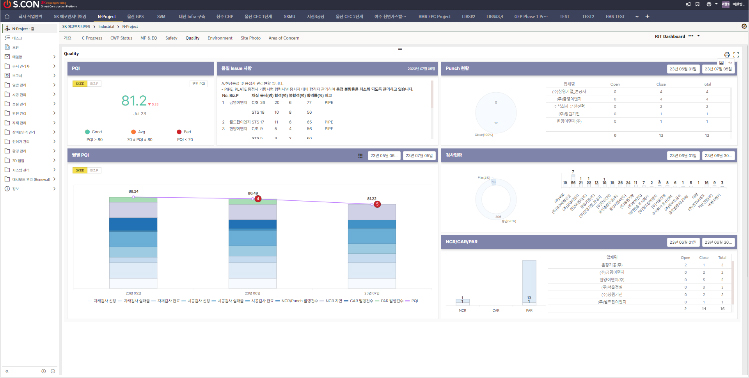The width and height of the screenshot is (749, 378).
Task: Select the right unselected toggle in PQI panel
Action: point(94,84)
